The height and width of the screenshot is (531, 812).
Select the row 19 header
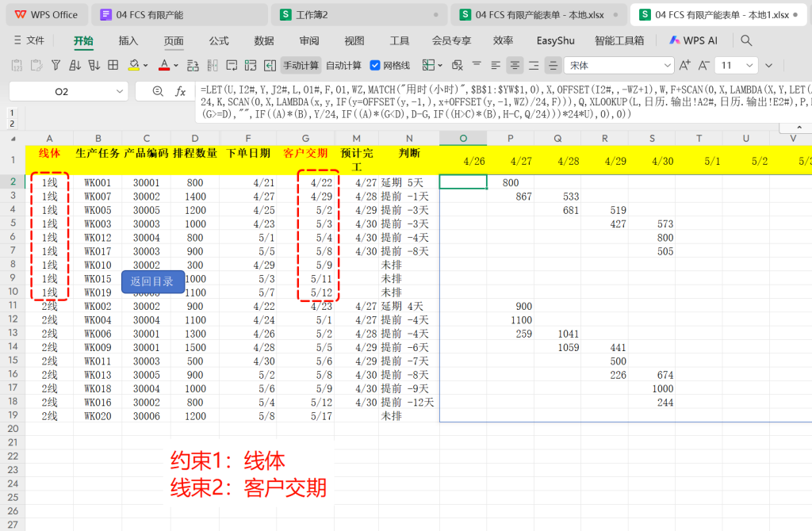pyautogui.click(x=13, y=415)
